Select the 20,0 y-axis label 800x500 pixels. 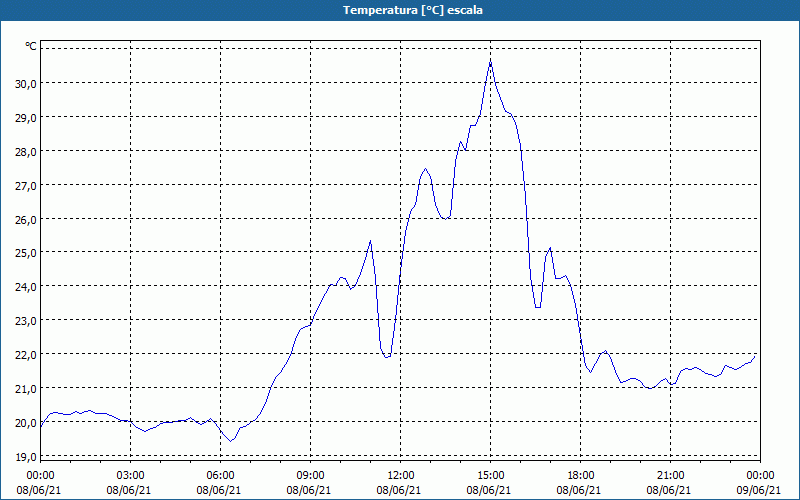[x=26, y=422]
